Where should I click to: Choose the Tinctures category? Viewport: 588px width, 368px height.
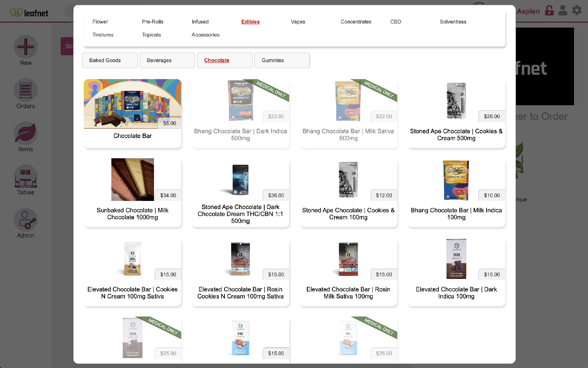[x=103, y=35]
